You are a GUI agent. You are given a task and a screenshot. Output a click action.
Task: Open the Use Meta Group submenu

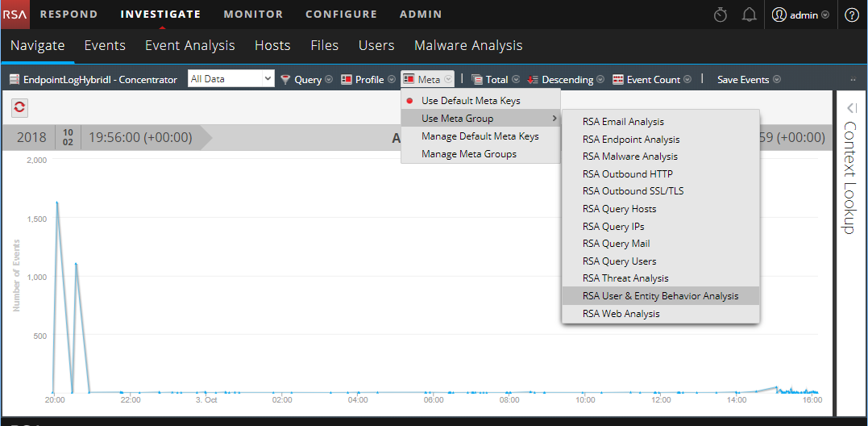480,119
